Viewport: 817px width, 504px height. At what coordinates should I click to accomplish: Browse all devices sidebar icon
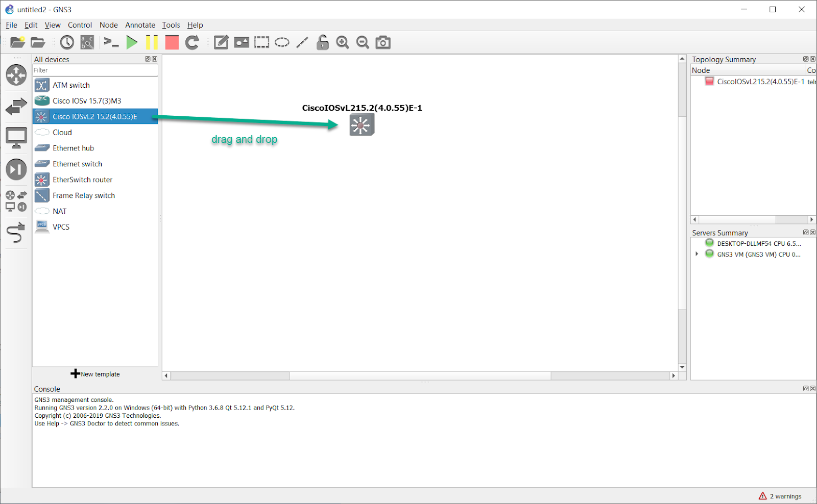16,201
